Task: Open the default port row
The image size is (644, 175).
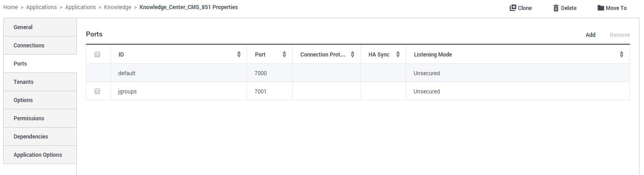Action: point(358,73)
